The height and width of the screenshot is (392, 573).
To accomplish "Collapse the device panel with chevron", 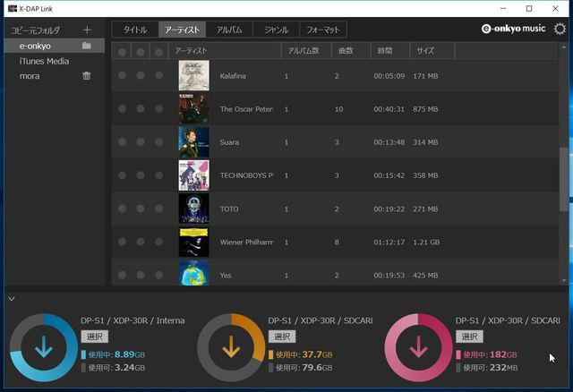I will (x=12, y=299).
